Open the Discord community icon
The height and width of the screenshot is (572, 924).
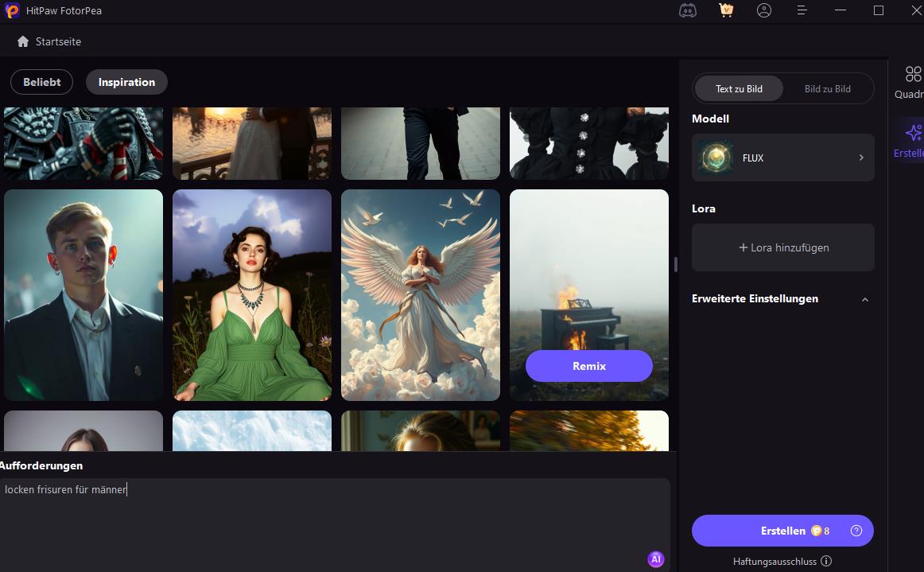[x=688, y=10]
